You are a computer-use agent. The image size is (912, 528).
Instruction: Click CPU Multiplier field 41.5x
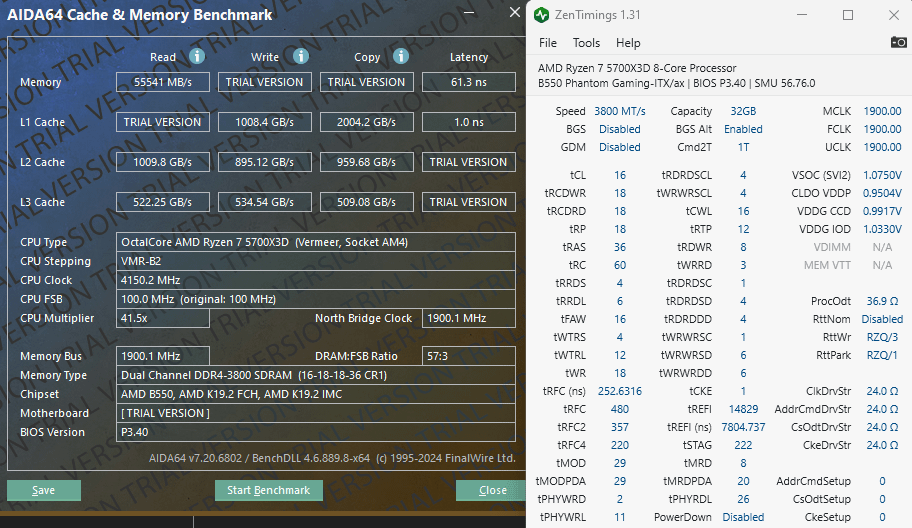[x=163, y=318]
